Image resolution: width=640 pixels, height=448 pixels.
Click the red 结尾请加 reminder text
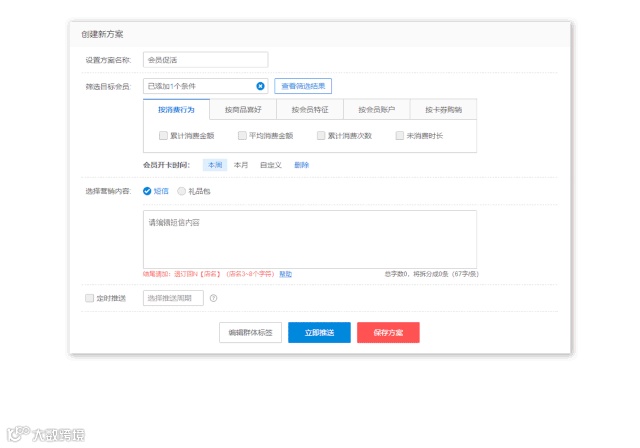click(209, 274)
